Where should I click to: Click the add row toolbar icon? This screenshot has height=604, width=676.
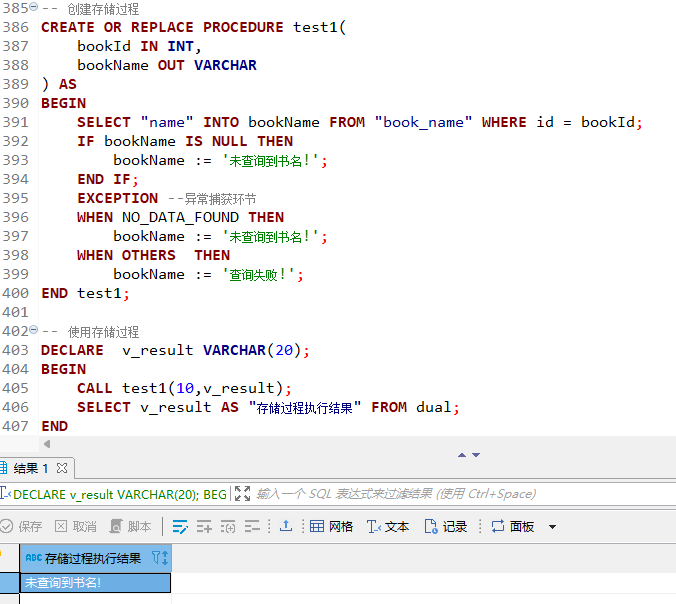(x=204, y=526)
